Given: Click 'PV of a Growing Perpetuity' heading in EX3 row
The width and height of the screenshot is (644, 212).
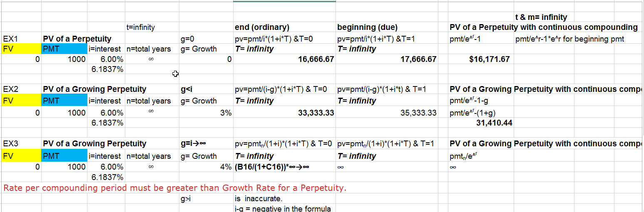Looking at the screenshot, I should 94,144.
